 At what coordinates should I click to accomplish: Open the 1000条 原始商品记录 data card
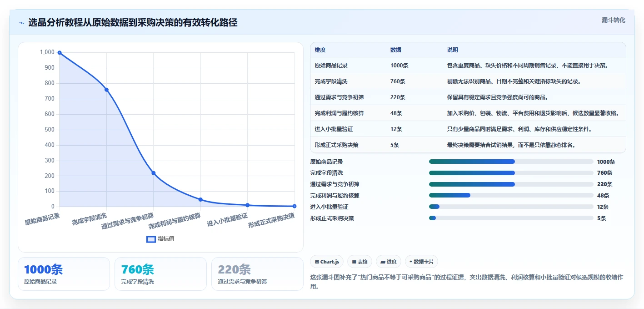[x=64, y=274]
